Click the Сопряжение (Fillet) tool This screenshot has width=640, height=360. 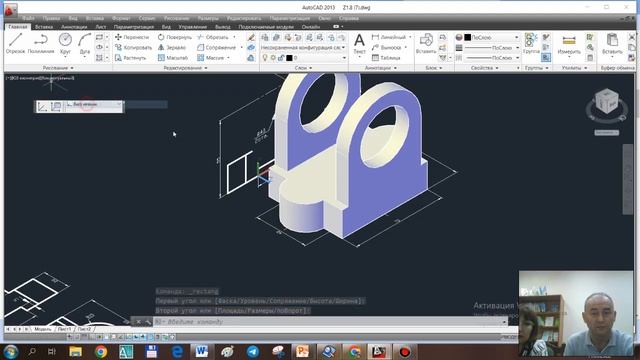pyautogui.click(x=216, y=47)
